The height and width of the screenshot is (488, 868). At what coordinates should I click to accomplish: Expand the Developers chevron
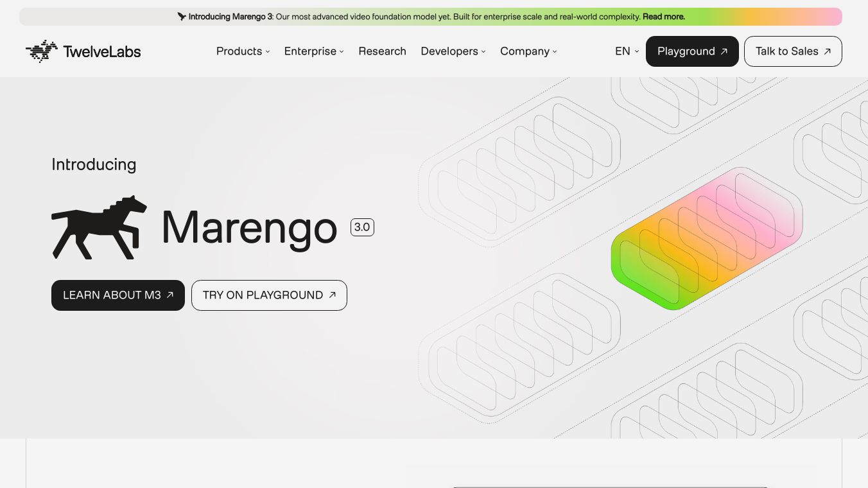483,51
